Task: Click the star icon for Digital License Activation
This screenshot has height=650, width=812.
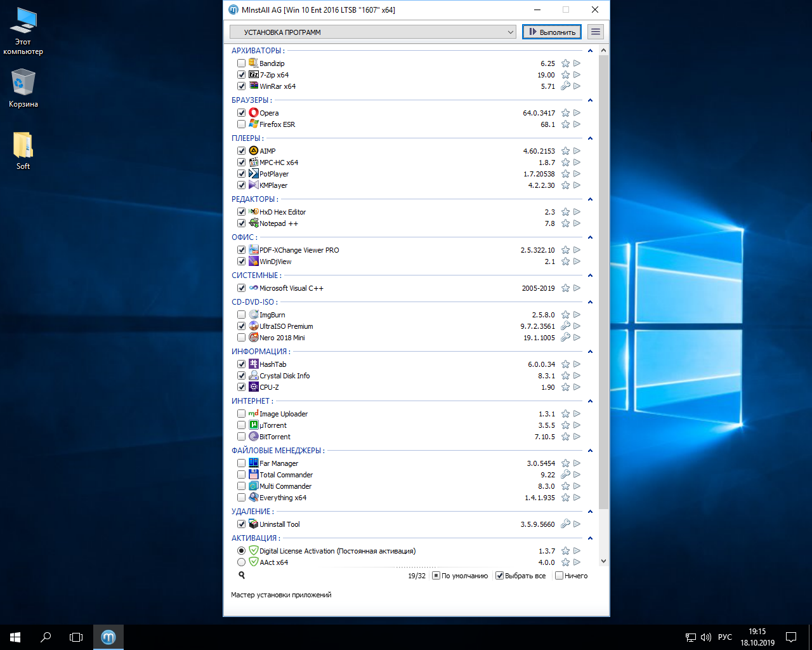Action: (565, 551)
